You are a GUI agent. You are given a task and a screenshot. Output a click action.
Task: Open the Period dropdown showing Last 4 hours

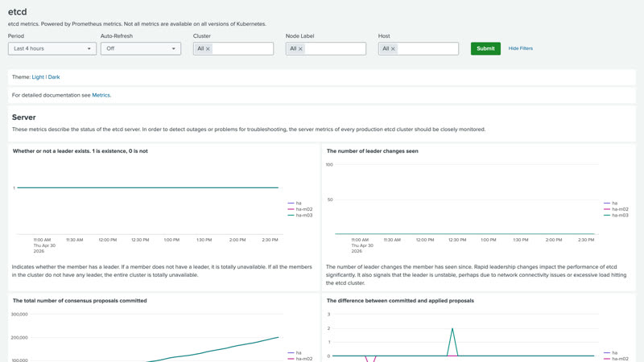(x=52, y=48)
